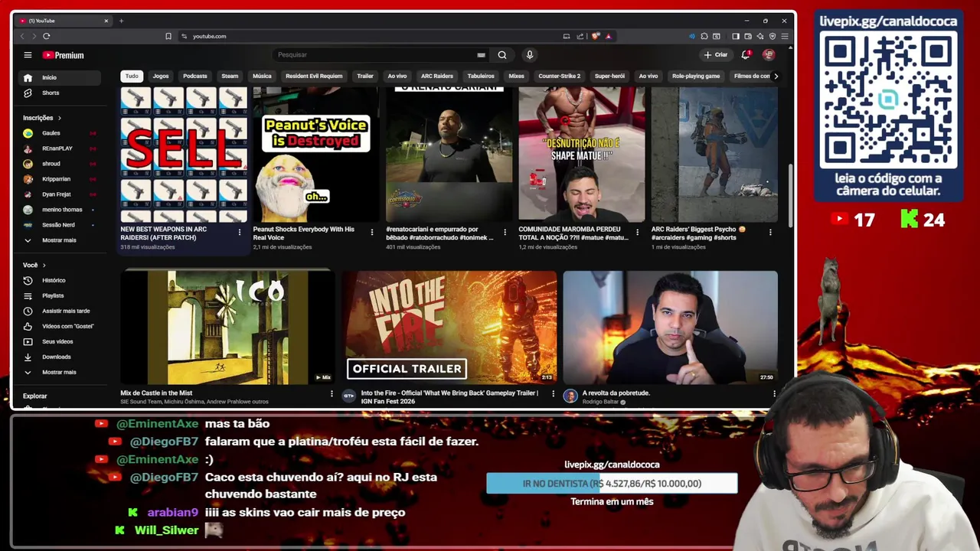
Task: Bookmark this page via the bookmark icon
Action: click(x=168, y=36)
